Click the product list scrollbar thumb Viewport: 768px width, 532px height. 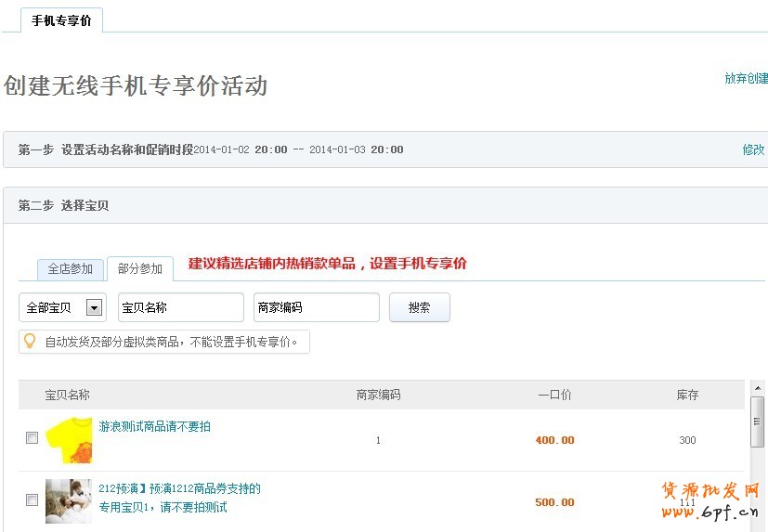(757, 421)
